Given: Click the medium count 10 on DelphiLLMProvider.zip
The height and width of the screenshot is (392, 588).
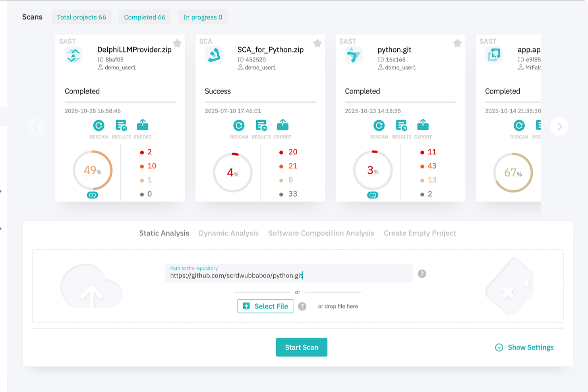Looking at the screenshot, I should click(152, 166).
